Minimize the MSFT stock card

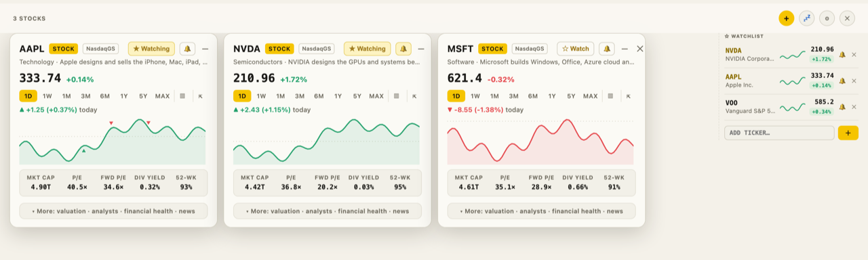[x=625, y=49]
